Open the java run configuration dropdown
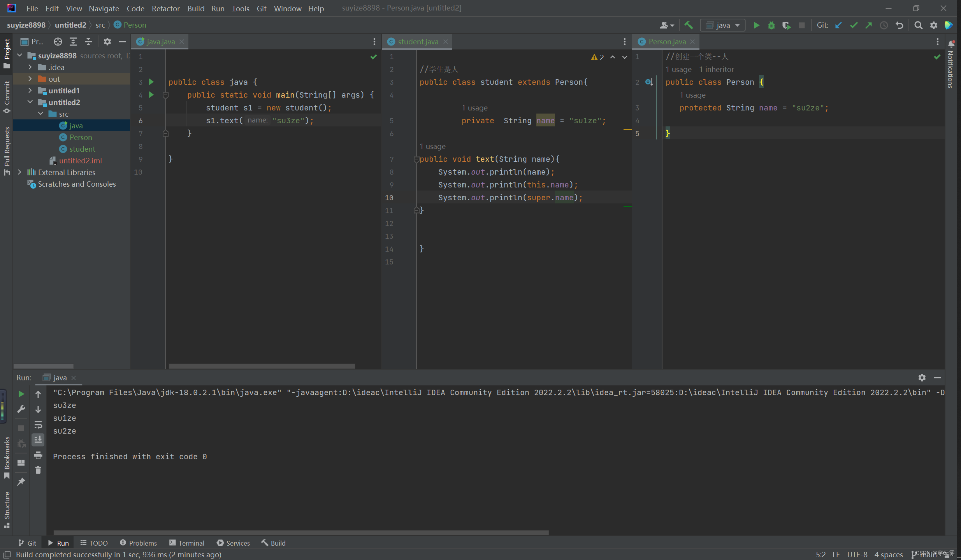 tap(723, 25)
